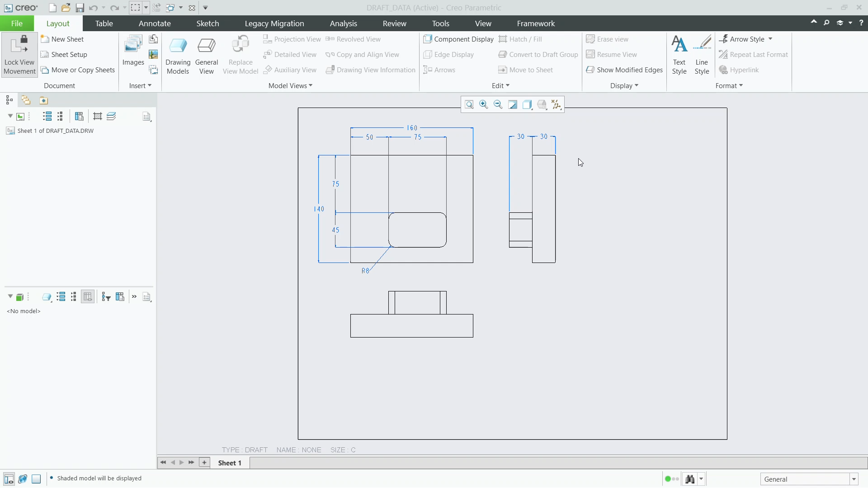Image resolution: width=868 pixels, height=488 pixels.
Task: Click the Images icon in Insert group
Action: [133, 51]
